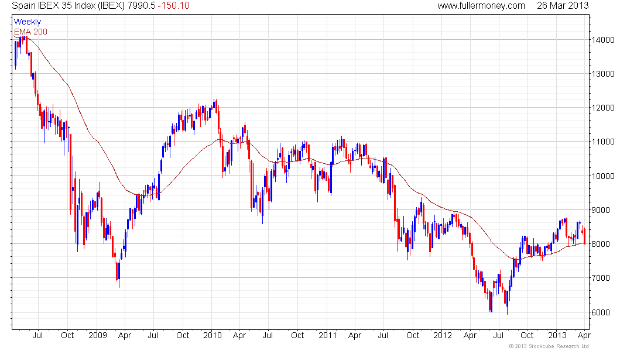Click the 10000 price axis label

click(603, 176)
